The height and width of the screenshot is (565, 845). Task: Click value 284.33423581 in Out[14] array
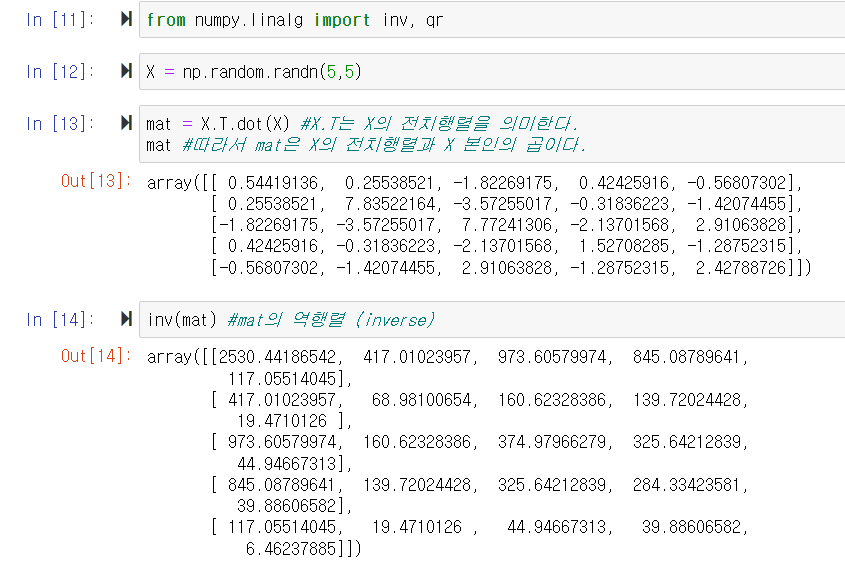point(687,485)
